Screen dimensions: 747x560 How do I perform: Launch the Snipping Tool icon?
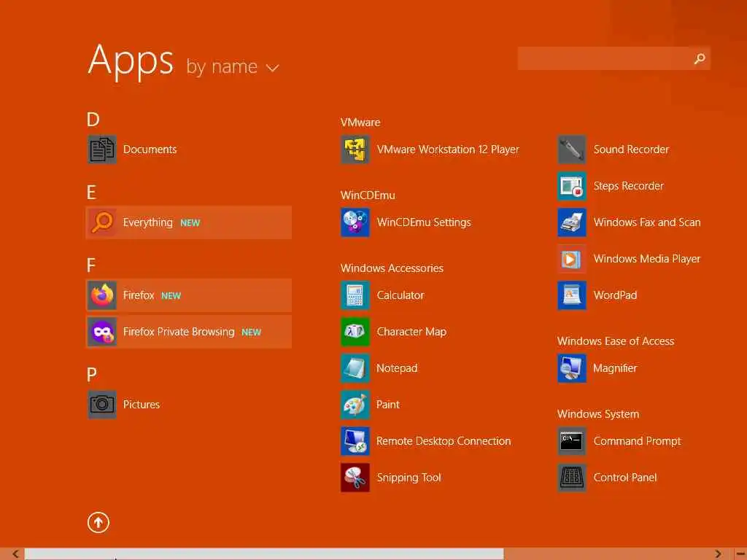[355, 478]
